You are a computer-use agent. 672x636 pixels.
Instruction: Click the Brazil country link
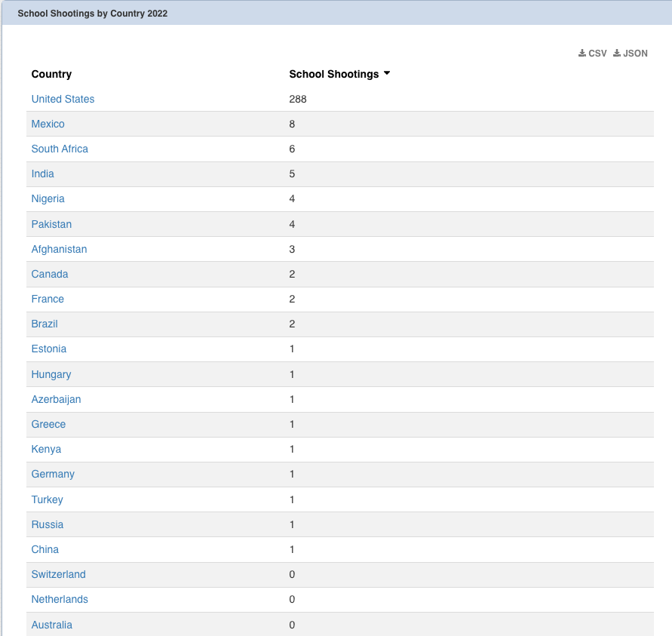pos(44,324)
